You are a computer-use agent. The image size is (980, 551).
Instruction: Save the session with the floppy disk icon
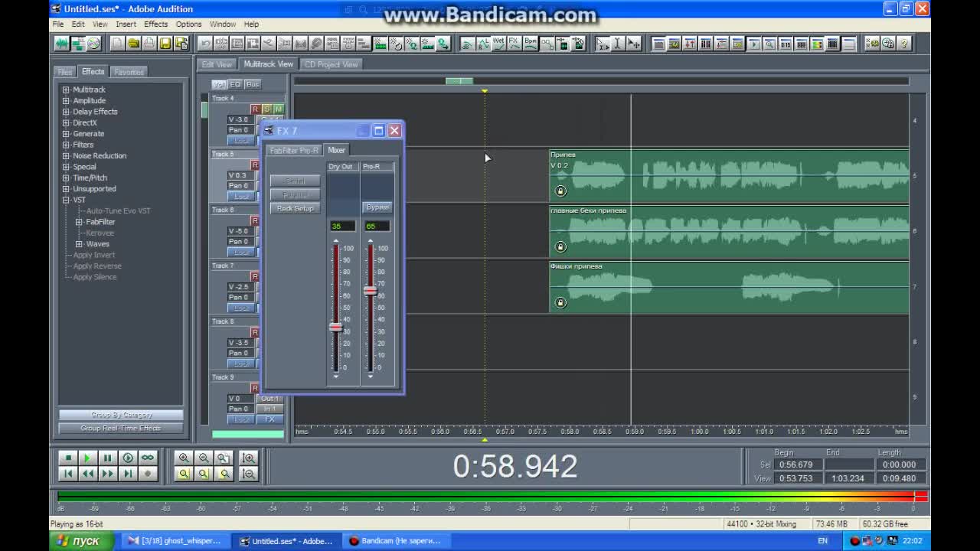(x=165, y=44)
